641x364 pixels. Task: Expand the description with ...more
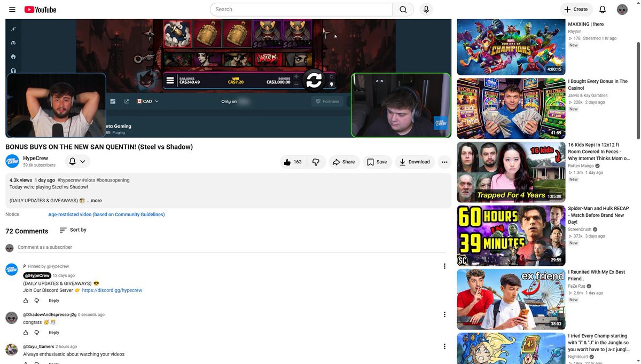(94, 201)
